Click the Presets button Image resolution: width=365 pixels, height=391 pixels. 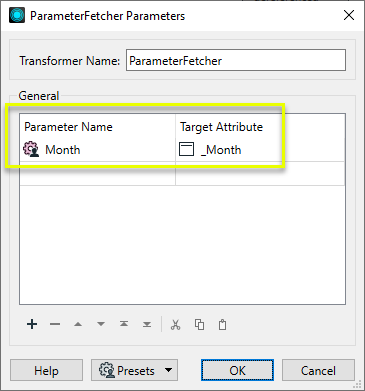point(134,370)
